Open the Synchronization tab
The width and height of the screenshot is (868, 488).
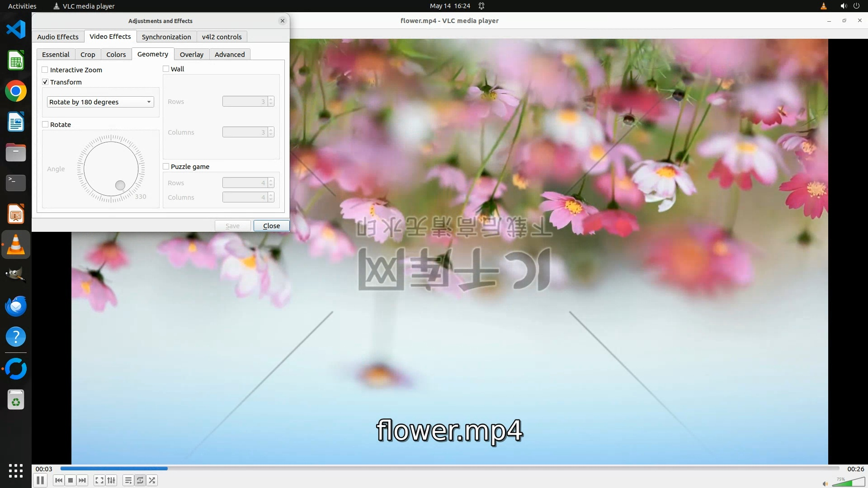point(166,37)
